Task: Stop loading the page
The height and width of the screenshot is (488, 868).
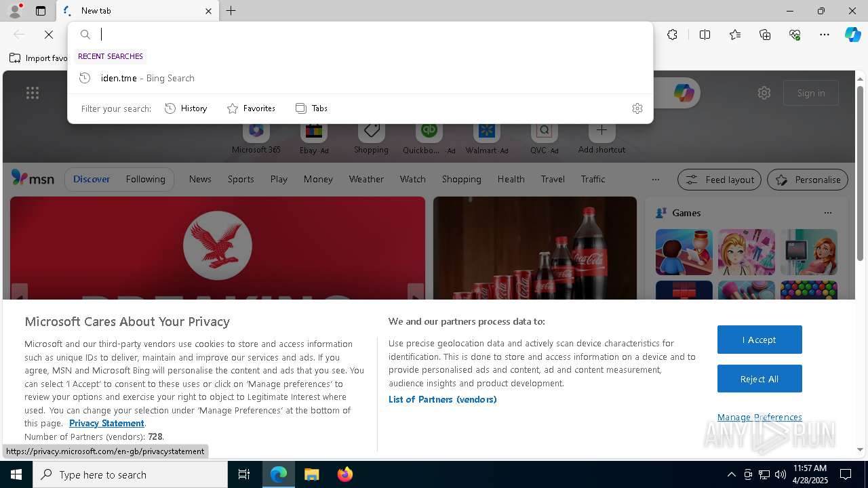Action: point(49,35)
